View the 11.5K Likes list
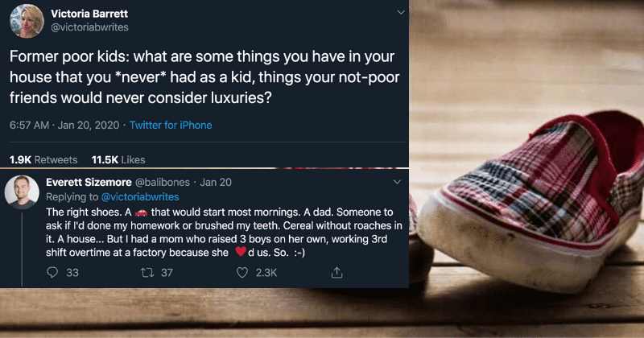The width and height of the screenshot is (644, 338). (x=118, y=159)
